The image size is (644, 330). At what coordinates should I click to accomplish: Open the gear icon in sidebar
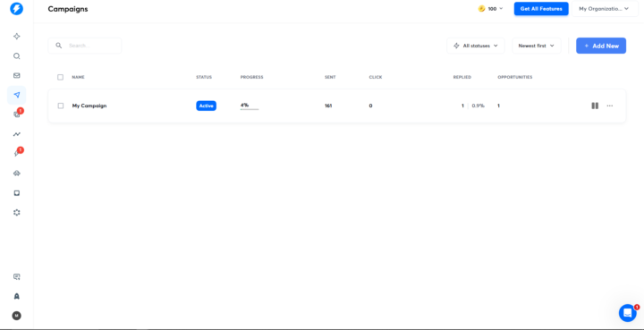[16, 213]
